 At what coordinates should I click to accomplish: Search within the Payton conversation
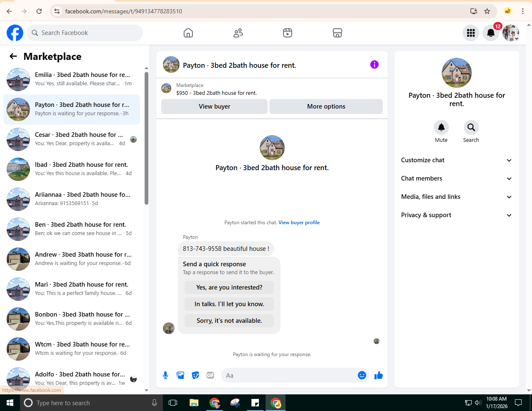click(471, 127)
